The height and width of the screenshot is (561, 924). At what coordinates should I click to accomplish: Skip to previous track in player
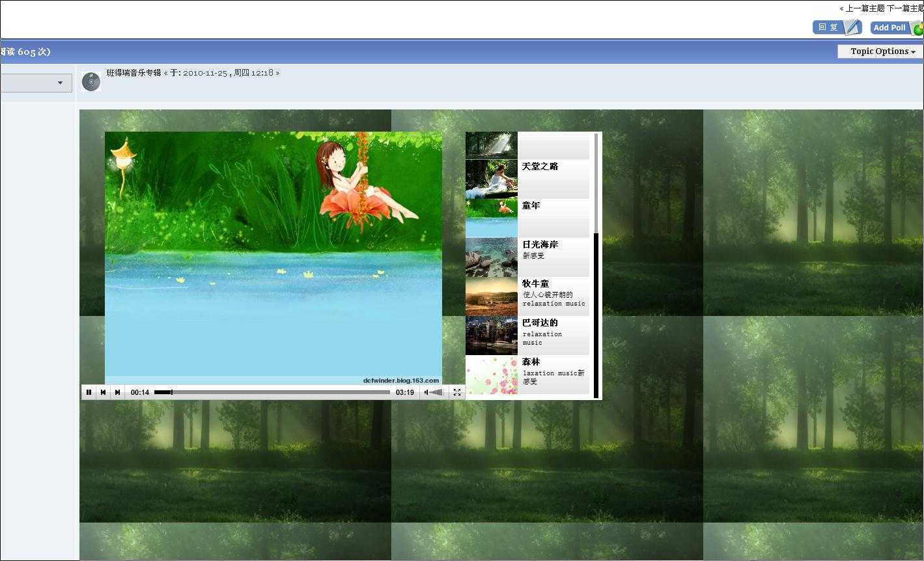point(103,392)
